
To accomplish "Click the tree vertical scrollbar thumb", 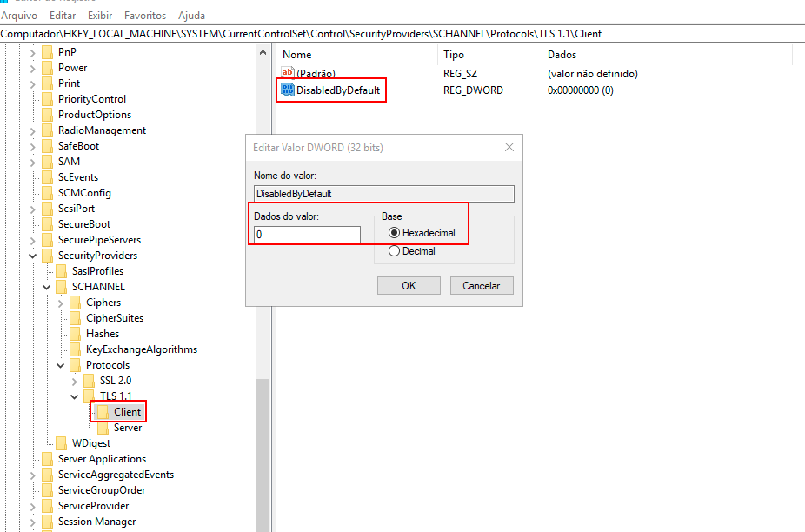I will [263, 455].
